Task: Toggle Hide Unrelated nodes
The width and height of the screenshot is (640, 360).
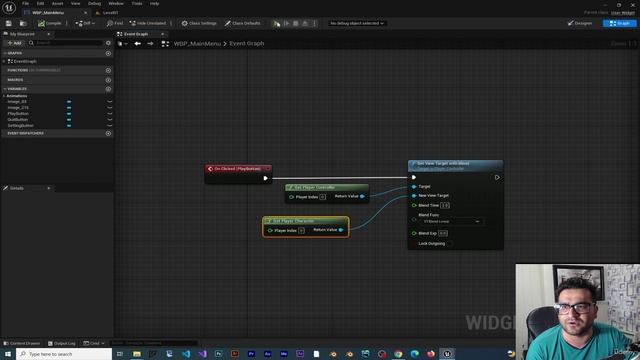Action: [x=147, y=23]
